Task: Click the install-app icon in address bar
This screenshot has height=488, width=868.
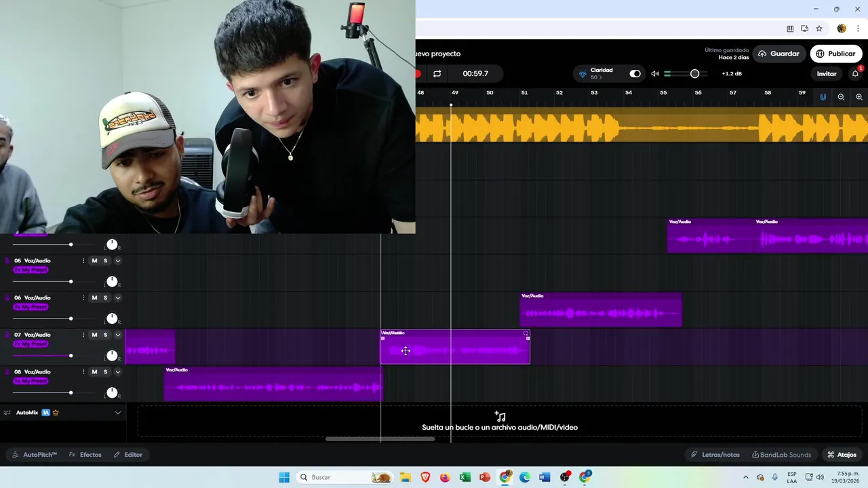Action: click(x=804, y=28)
